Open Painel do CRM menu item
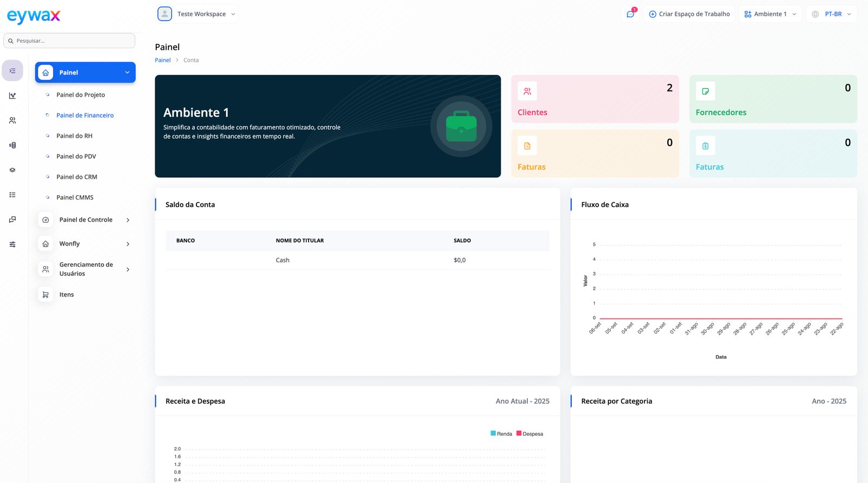The height and width of the screenshot is (483, 868). coord(76,177)
